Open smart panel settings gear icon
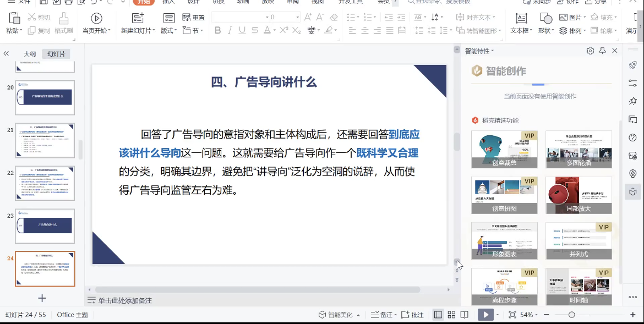The height and width of the screenshot is (324, 644). [590, 51]
